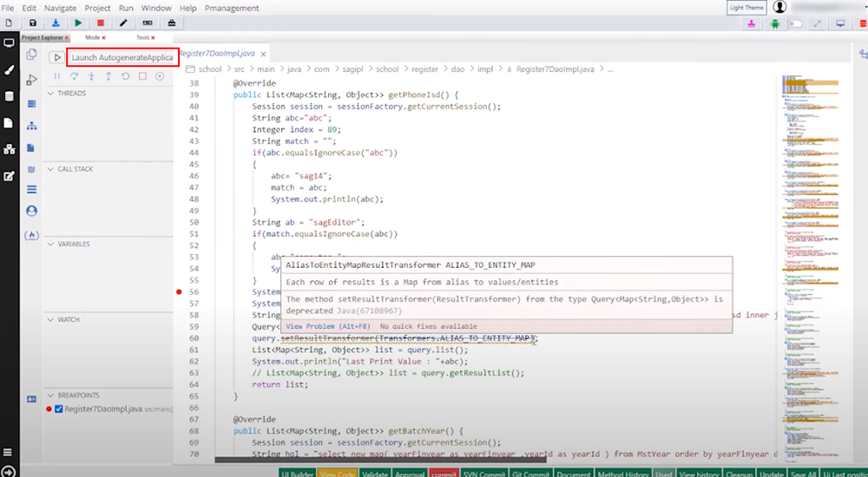Open the user account icon in activity bar
Screen dimensions: 868x477
pyautogui.click(x=31, y=211)
